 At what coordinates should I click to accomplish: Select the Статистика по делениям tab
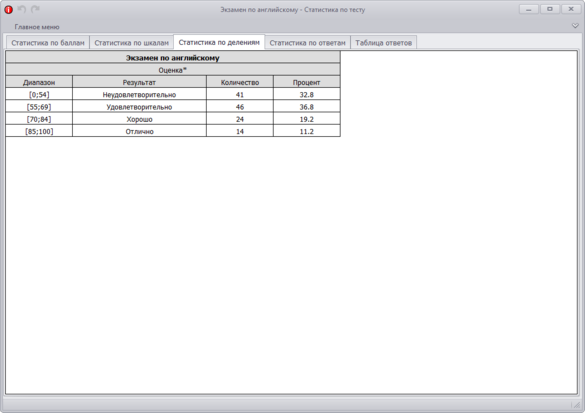click(219, 43)
